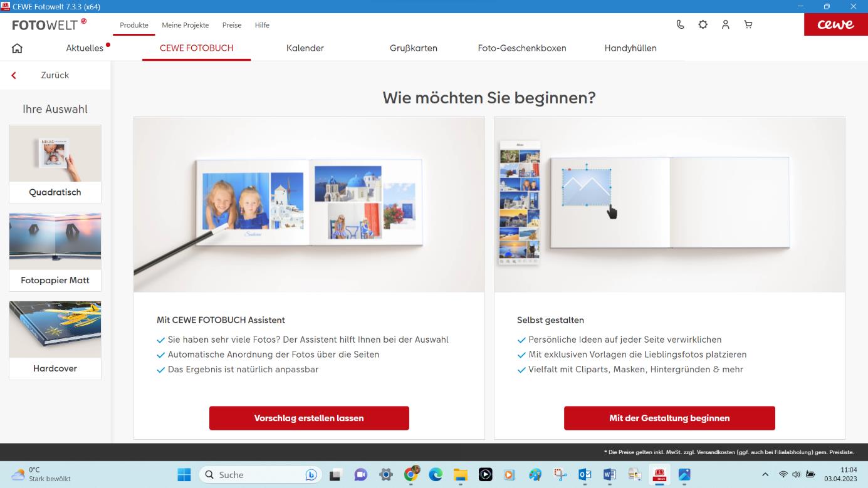
Task: Switch to the Handyhüllen tab
Action: [x=630, y=48]
